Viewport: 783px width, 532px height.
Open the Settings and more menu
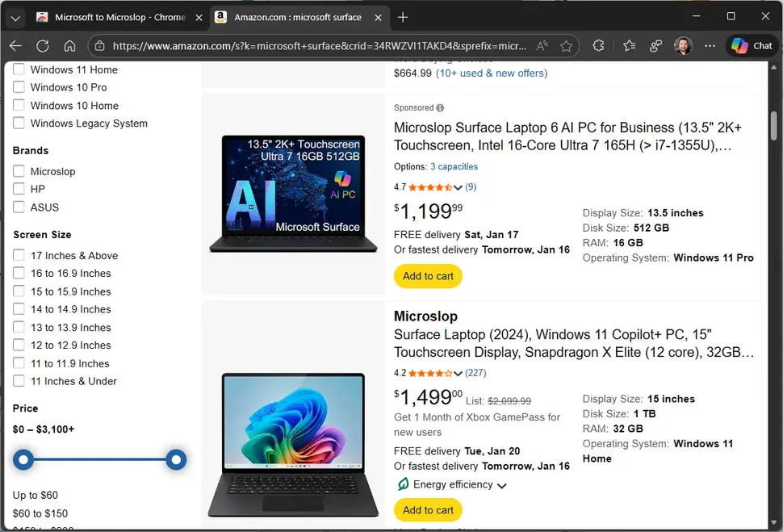coord(710,46)
